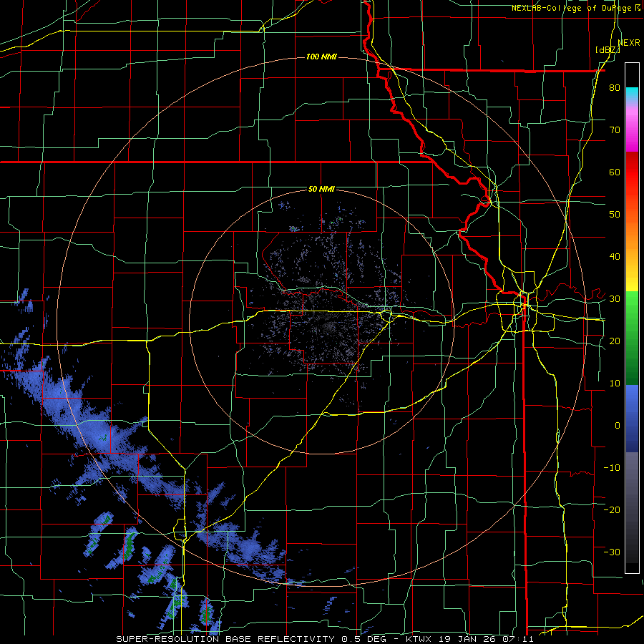Click the '50 NMI' range ring label
Screen dimensions: 644x644
pos(321,190)
